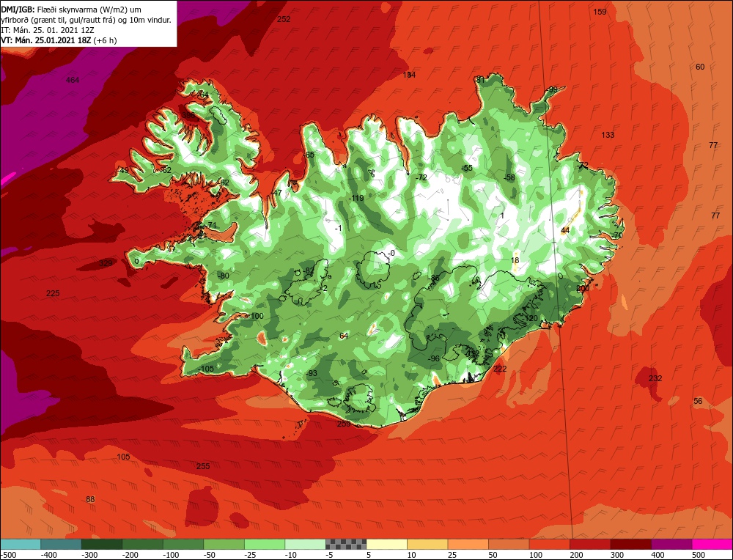Click the flux value -0 near the glacier
Screen dimensions: 733x560
click(x=391, y=253)
